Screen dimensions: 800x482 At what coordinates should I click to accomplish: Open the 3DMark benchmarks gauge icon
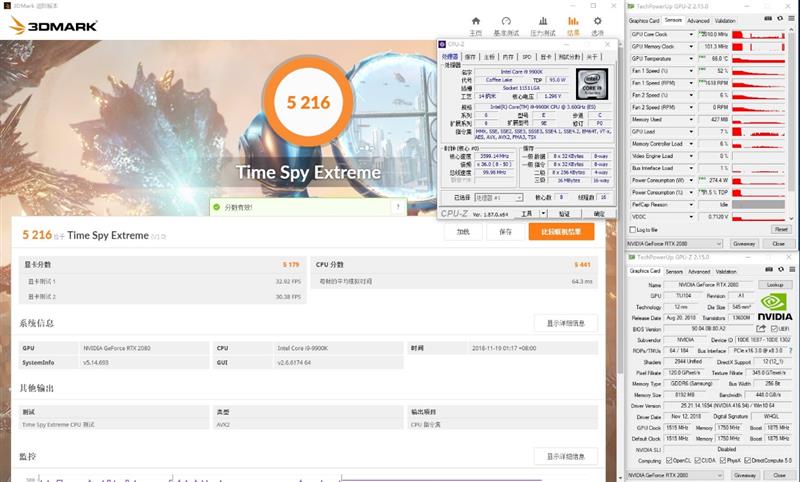[x=506, y=21]
